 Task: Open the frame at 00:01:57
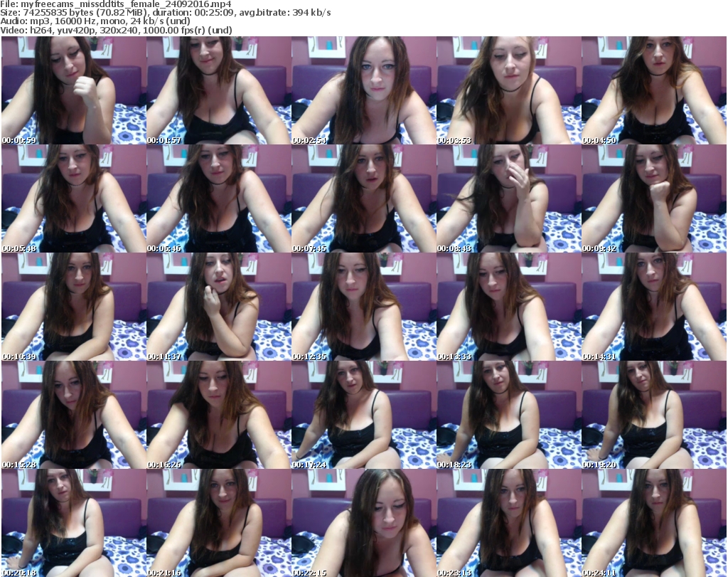tap(219, 90)
